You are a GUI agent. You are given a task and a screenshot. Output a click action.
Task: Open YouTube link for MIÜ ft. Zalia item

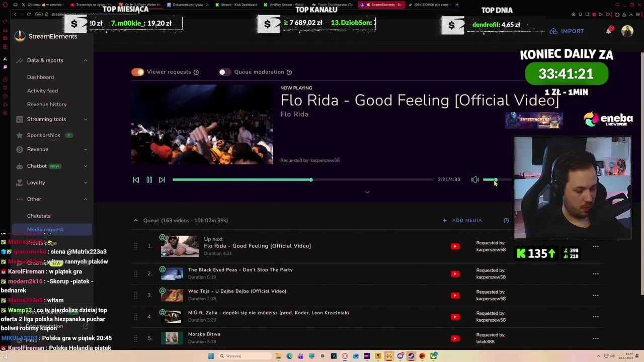pyautogui.click(x=455, y=317)
